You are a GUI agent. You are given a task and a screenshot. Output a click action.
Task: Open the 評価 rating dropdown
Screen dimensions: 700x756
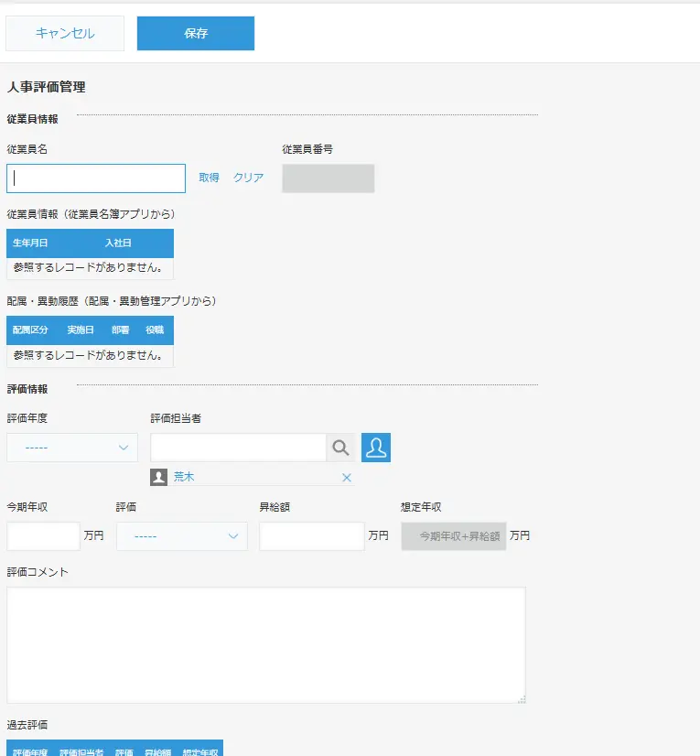coord(182,536)
